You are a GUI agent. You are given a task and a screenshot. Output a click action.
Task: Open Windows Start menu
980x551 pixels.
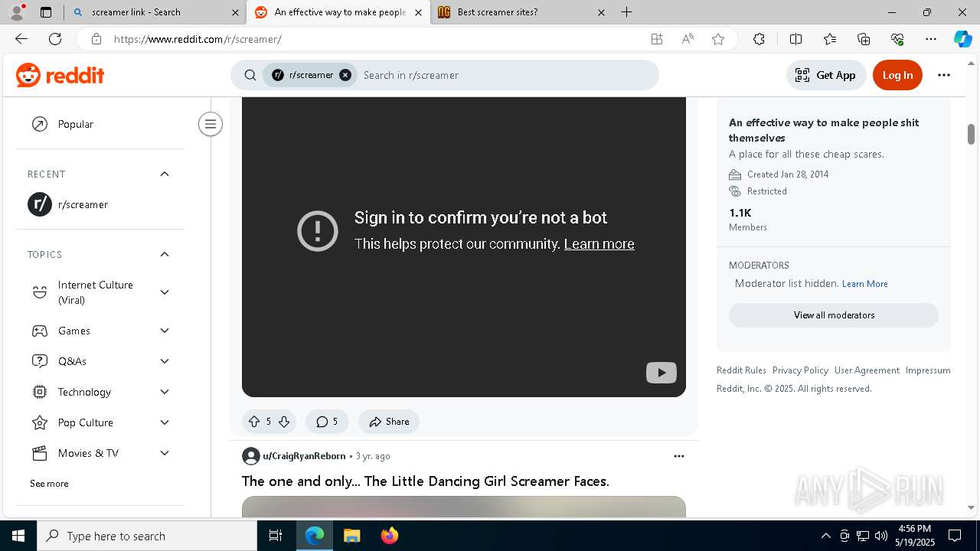point(18,536)
